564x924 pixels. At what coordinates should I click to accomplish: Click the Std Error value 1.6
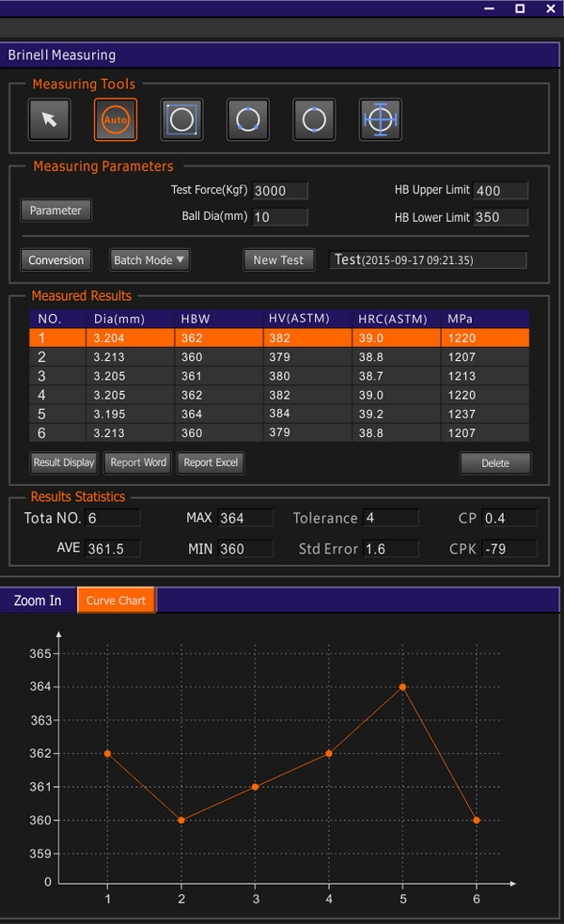pyautogui.click(x=391, y=549)
